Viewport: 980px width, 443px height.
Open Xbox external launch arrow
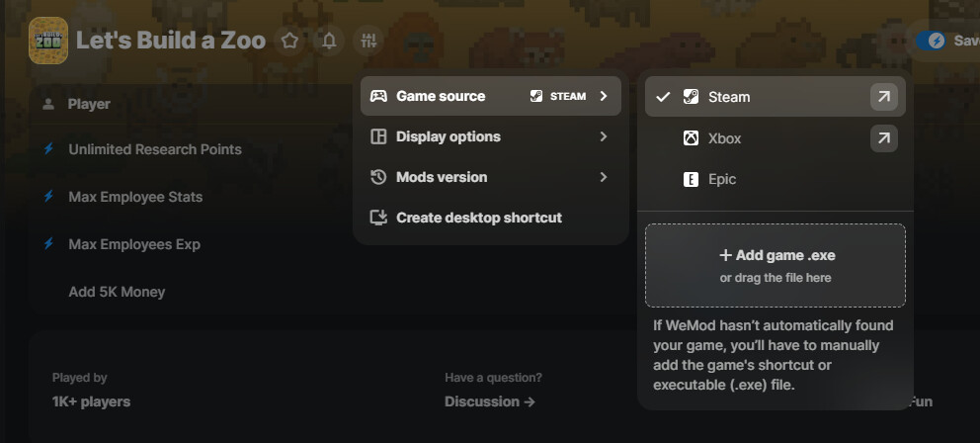[x=883, y=138]
